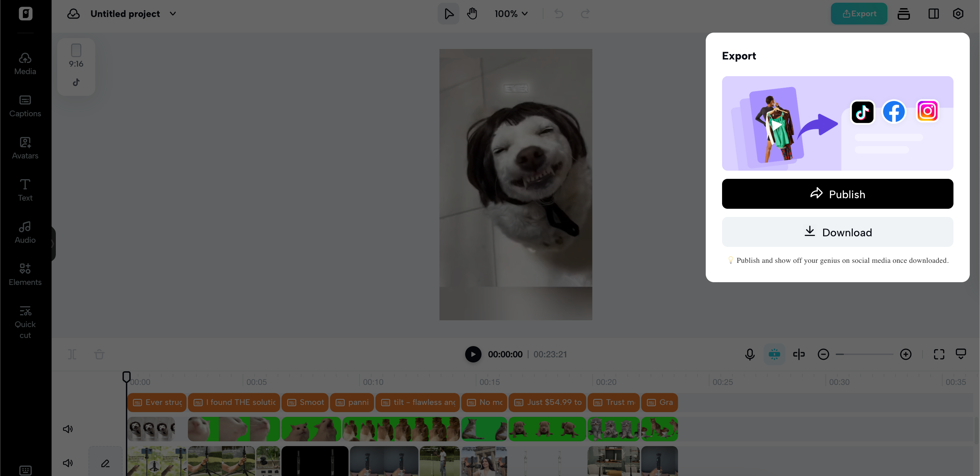Screen dimensions: 980x476
Task: Click the Download button in Export panel
Action: click(837, 232)
